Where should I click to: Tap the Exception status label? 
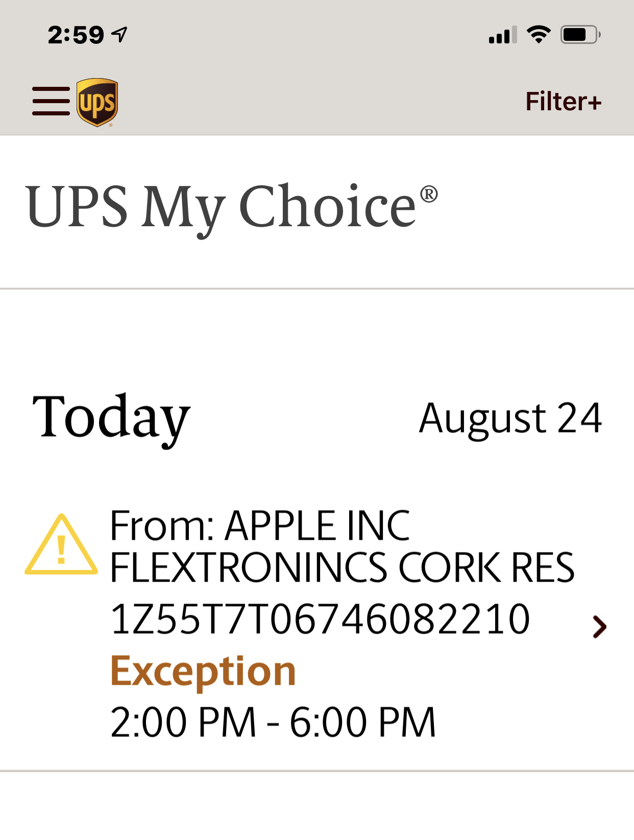203,671
